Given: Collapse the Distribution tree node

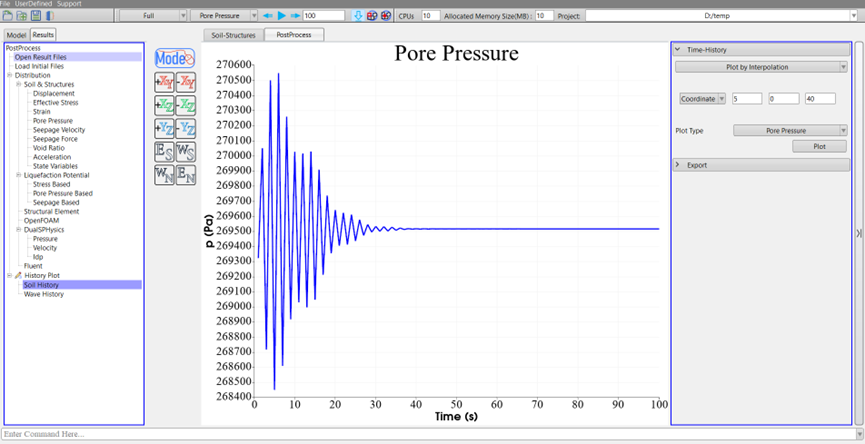Looking at the screenshot, I should 9,75.
